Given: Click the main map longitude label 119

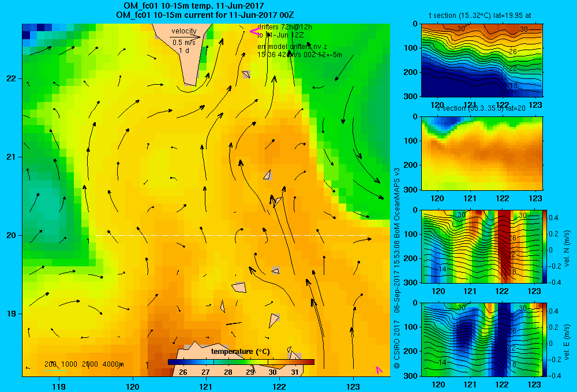Looking at the screenshot, I should click(x=59, y=386).
